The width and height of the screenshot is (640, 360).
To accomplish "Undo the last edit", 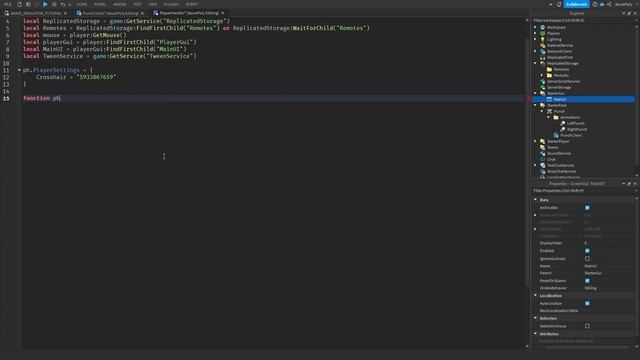I will (62, 4).
